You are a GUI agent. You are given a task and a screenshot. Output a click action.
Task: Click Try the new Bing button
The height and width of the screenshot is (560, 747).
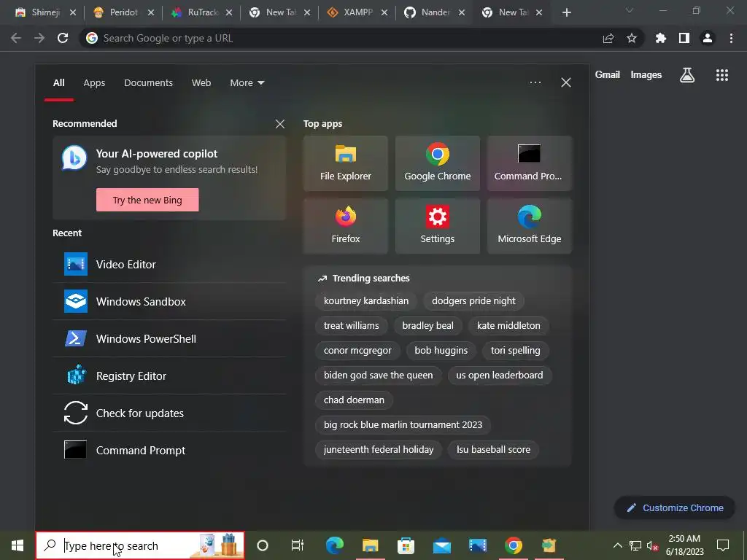147,200
